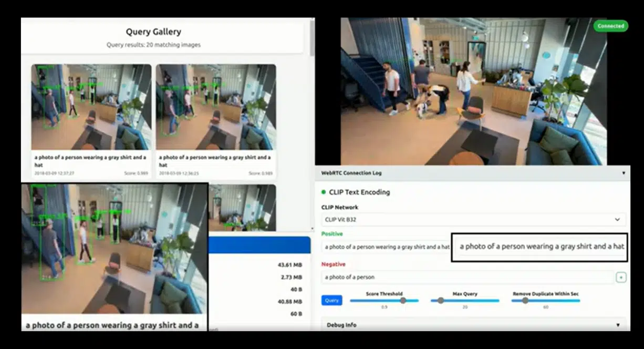The height and width of the screenshot is (349, 644).
Task: Click the Max Query slider handle
Action: [x=440, y=301]
